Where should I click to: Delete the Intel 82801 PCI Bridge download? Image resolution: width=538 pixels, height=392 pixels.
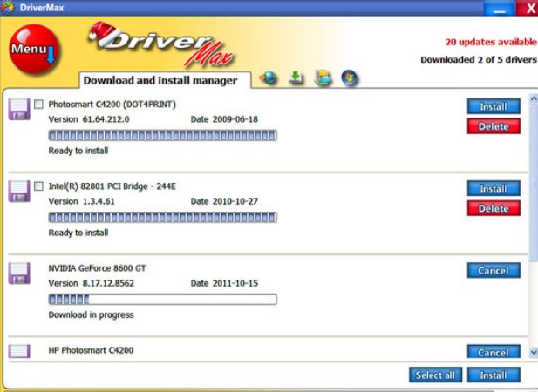pos(494,208)
